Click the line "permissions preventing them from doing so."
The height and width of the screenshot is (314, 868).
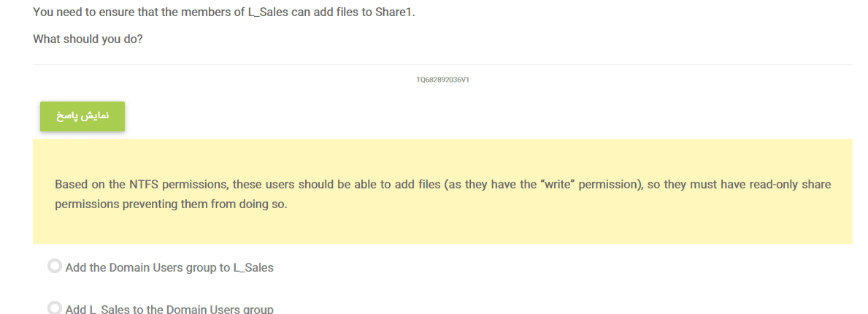click(x=172, y=204)
